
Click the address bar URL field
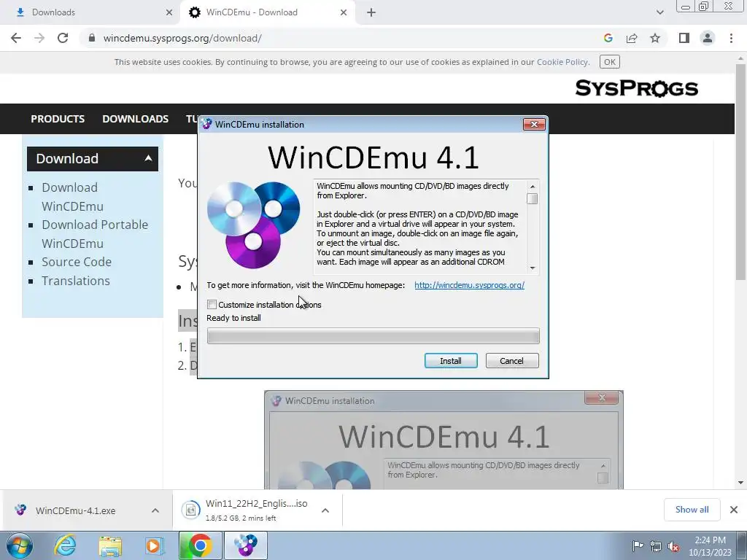tap(343, 38)
